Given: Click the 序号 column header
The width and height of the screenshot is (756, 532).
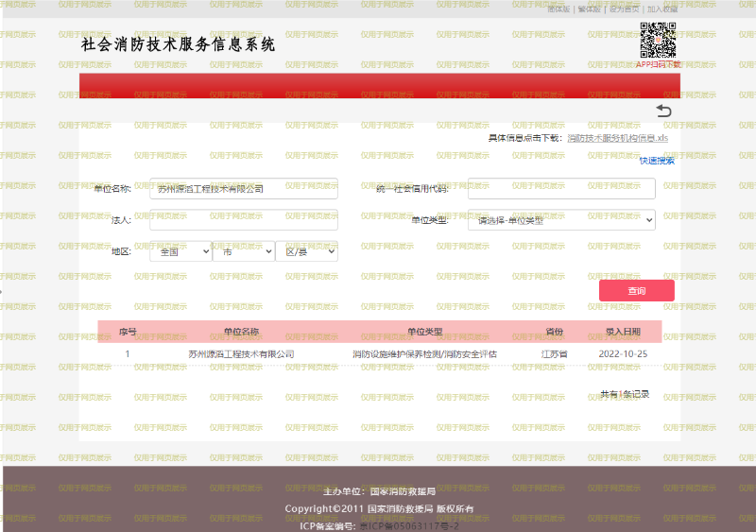Looking at the screenshot, I should tap(128, 332).
